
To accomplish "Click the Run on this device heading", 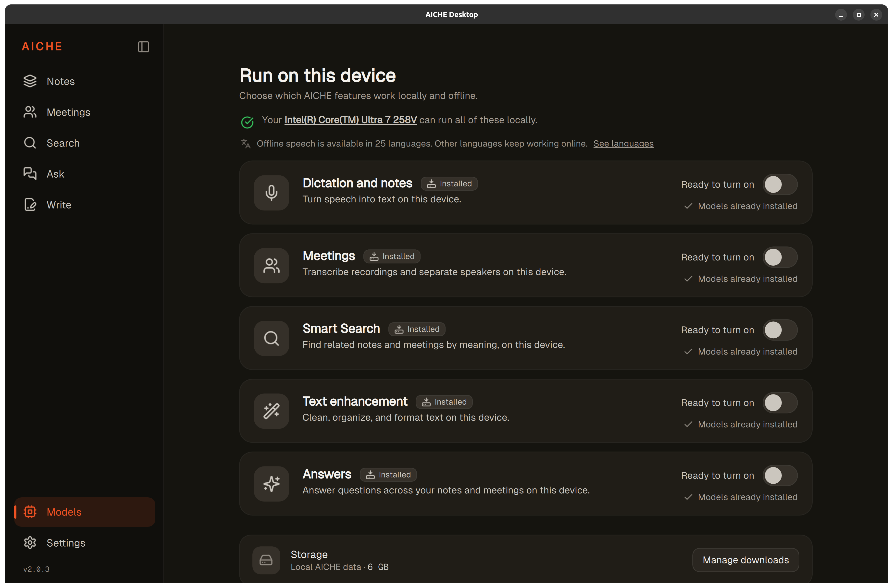I will tap(317, 76).
